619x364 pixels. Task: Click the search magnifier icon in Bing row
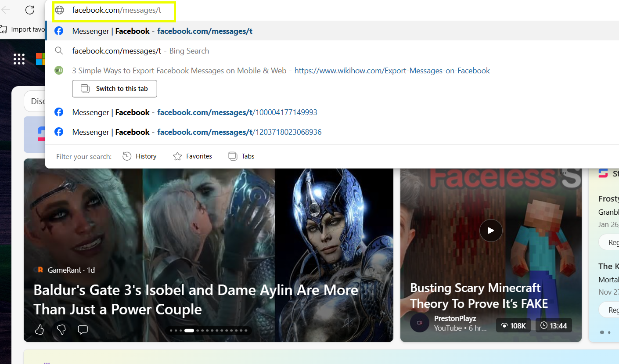click(x=59, y=51)
